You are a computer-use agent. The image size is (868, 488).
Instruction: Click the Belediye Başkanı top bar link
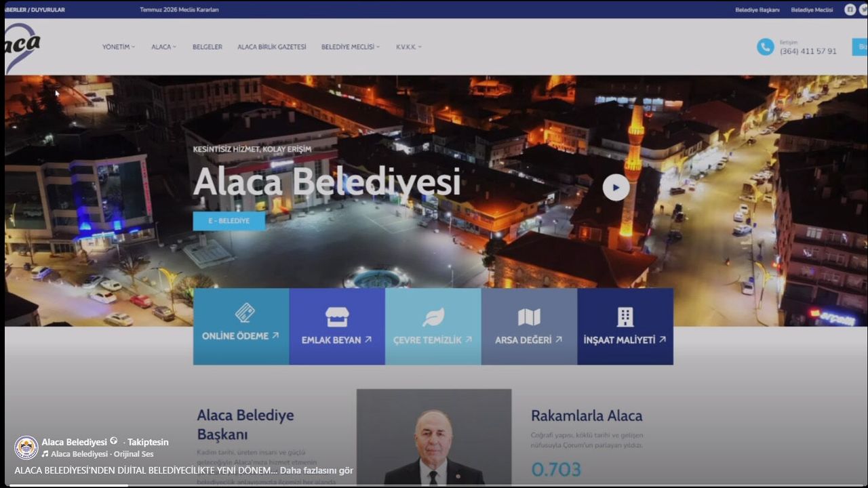pyautogui.click(x=757, y=9)
